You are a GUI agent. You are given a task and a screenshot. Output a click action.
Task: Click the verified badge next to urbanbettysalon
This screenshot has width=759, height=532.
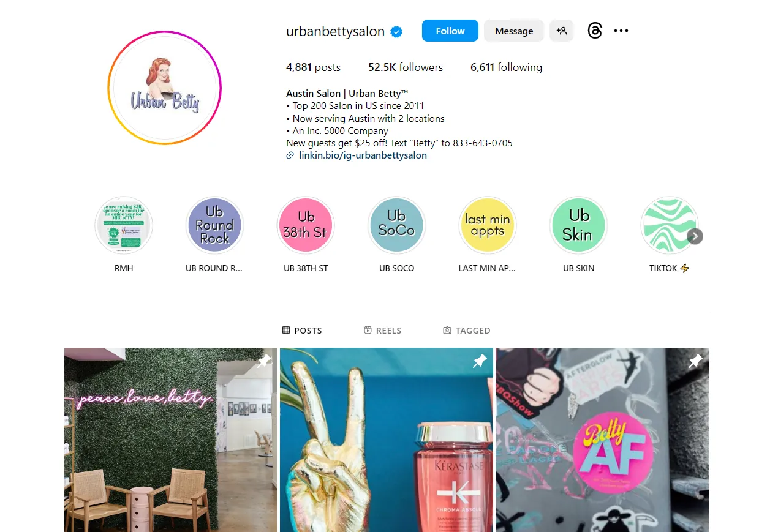[396, 32]
